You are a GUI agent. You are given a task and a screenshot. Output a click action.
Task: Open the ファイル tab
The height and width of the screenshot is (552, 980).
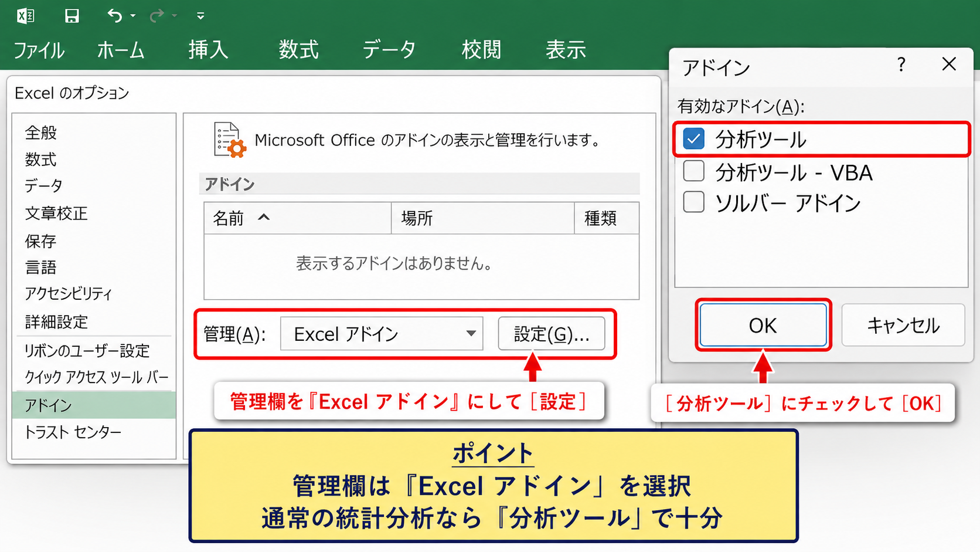(x=39, y=50)
